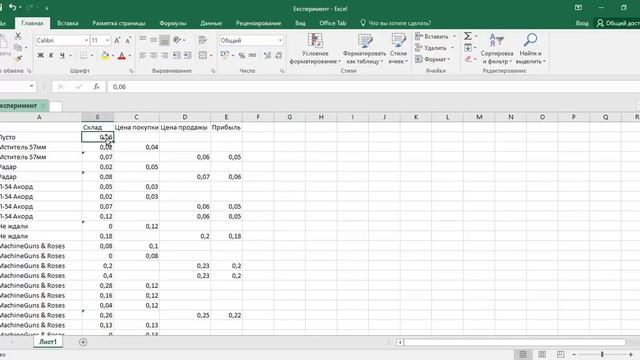Align text to middle vertically
The image size is (640, 360).
(153, 40)
